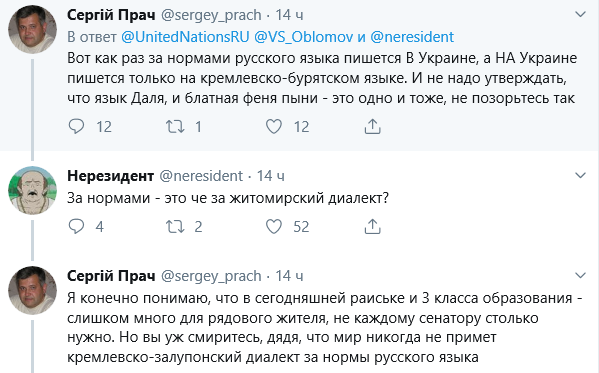Click Сергій Прач name in first tweet

click(x=111, y=15)
